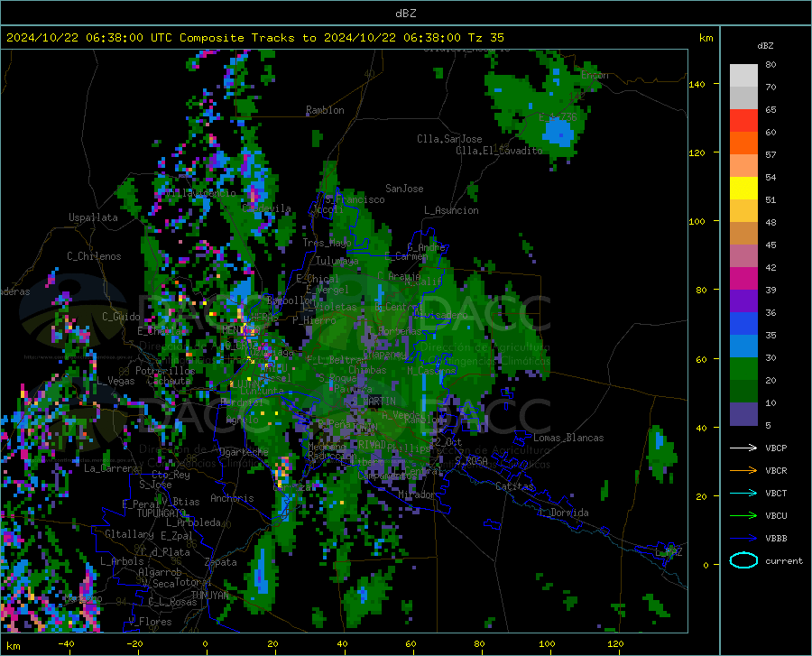Image resolution: width=812 pixels, height=656 pixels.
Task: Click the Mirador map label
Action: click(416, 495)
